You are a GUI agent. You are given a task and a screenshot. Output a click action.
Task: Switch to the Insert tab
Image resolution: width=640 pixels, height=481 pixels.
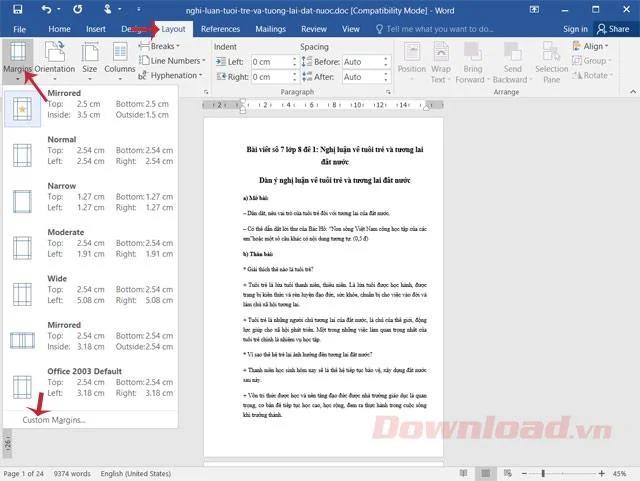[x=96, y=29]
